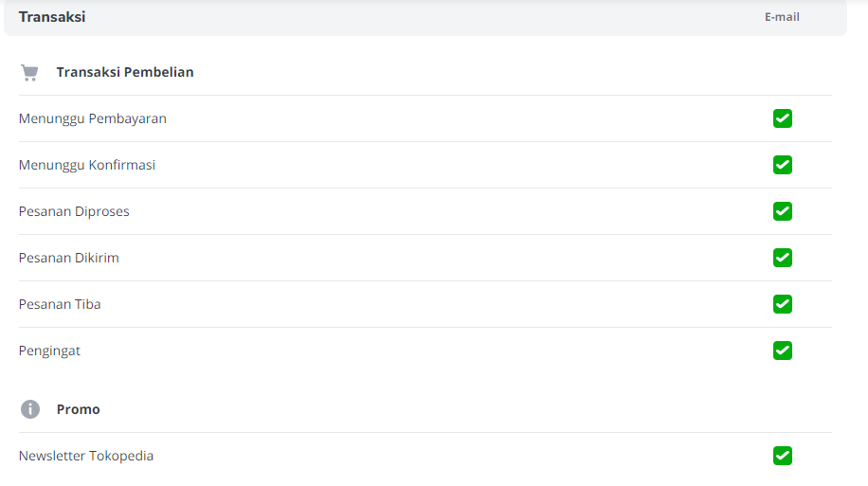The image size is (868, 486).
Task: Click the Pesanan Diproses label
Action: [x=74, y=211]
